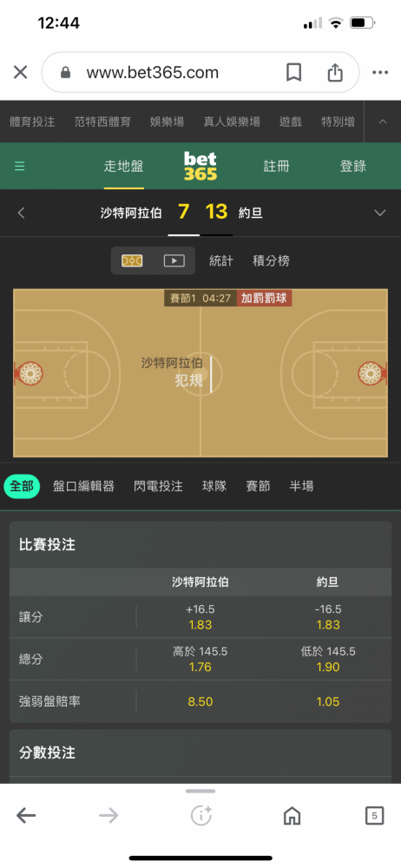Select the 全部 market filter pill
401x868 pixels.
tap(22, 486)
